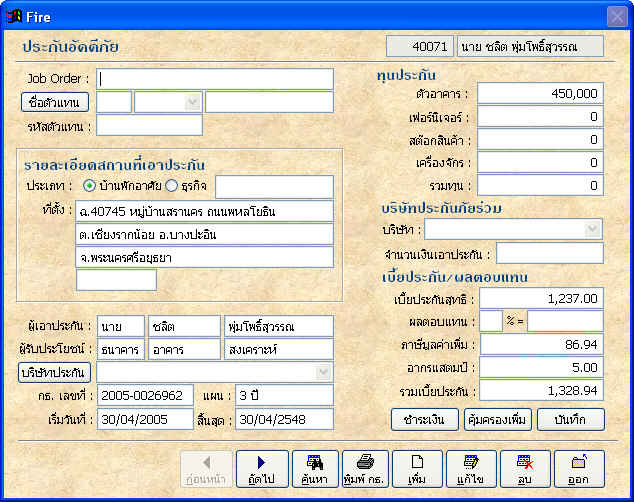Click the ชื่อตัวแทน button
This screenshot has height=502, width=634.
[x=55, y=102]
